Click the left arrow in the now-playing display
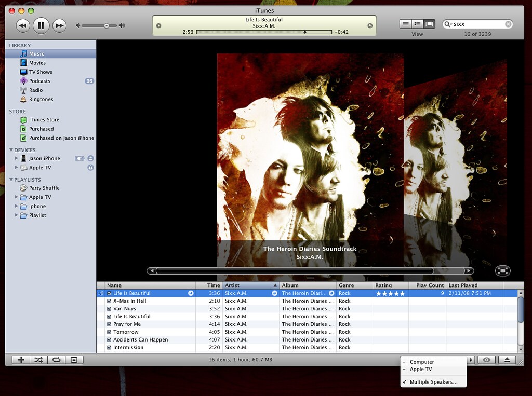The width and height of the screenshot is (532, 396). coord(159,26)
